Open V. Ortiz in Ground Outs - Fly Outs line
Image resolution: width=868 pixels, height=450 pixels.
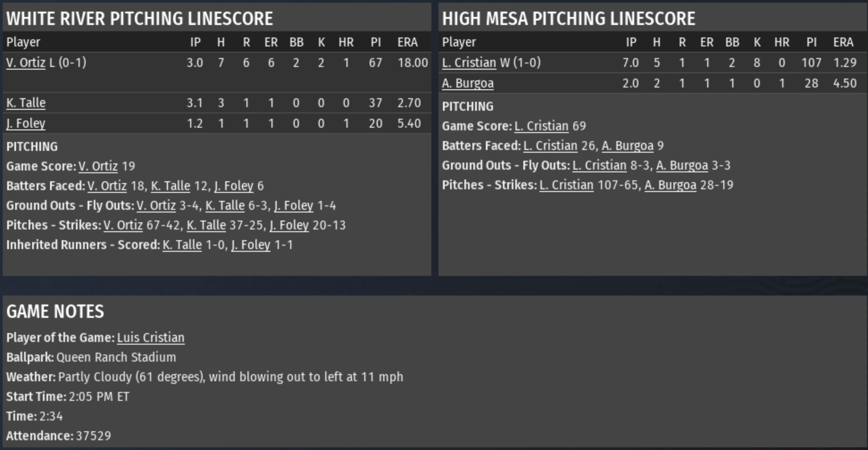tap(156, 205)
